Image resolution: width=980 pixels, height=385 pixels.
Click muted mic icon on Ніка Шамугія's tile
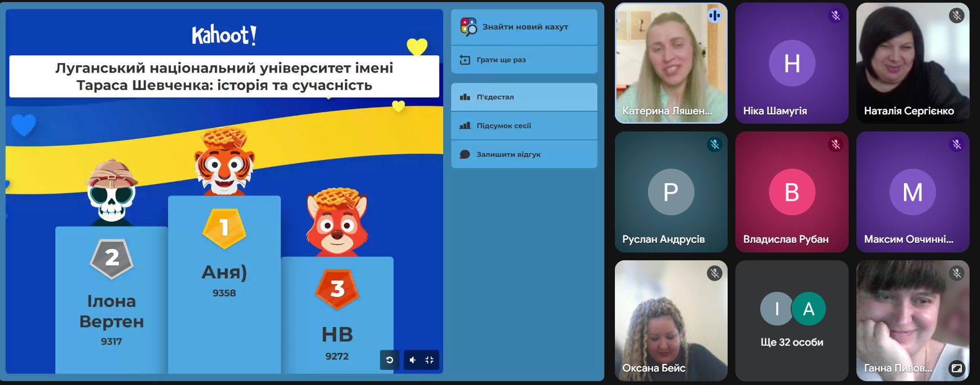tap(835, 16)
